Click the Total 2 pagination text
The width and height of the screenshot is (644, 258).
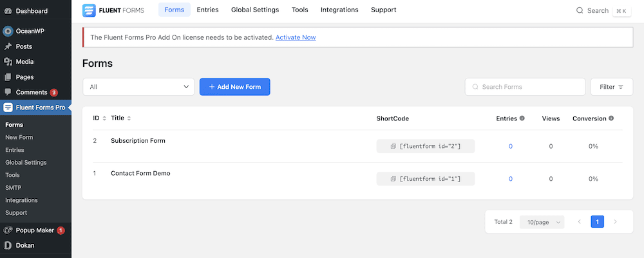(x=503, y=222)
